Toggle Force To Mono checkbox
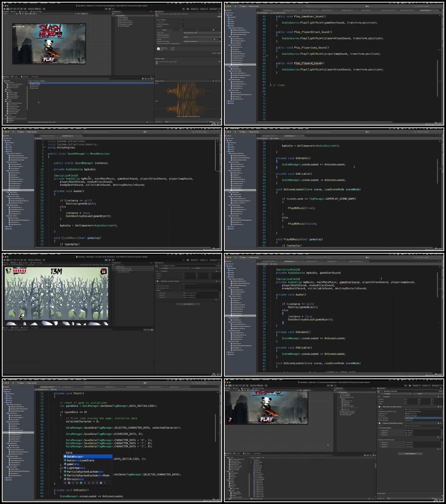The height and width of the screenshot is (504, 446). click(x=184, y=20)
